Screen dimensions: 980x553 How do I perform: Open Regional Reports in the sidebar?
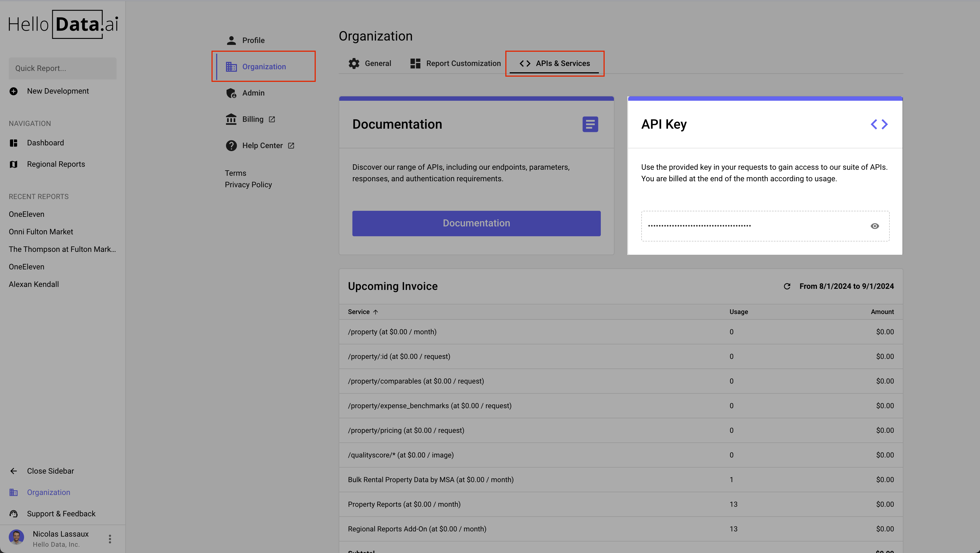point(56,164)
